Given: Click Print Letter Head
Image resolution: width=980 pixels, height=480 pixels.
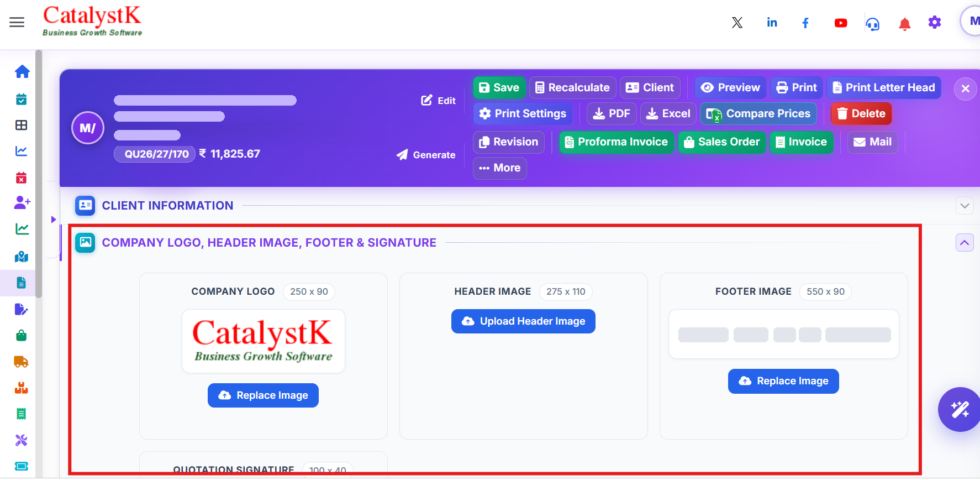Looking at the screenshot, I should [884, 88].
